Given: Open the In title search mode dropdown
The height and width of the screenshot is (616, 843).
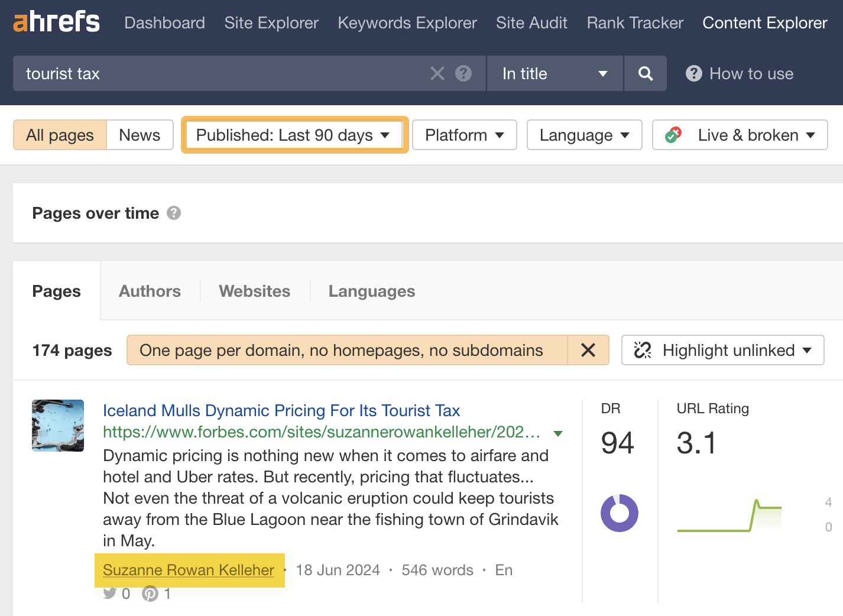Looking at the screenshot, I should [x=554, y=73].
